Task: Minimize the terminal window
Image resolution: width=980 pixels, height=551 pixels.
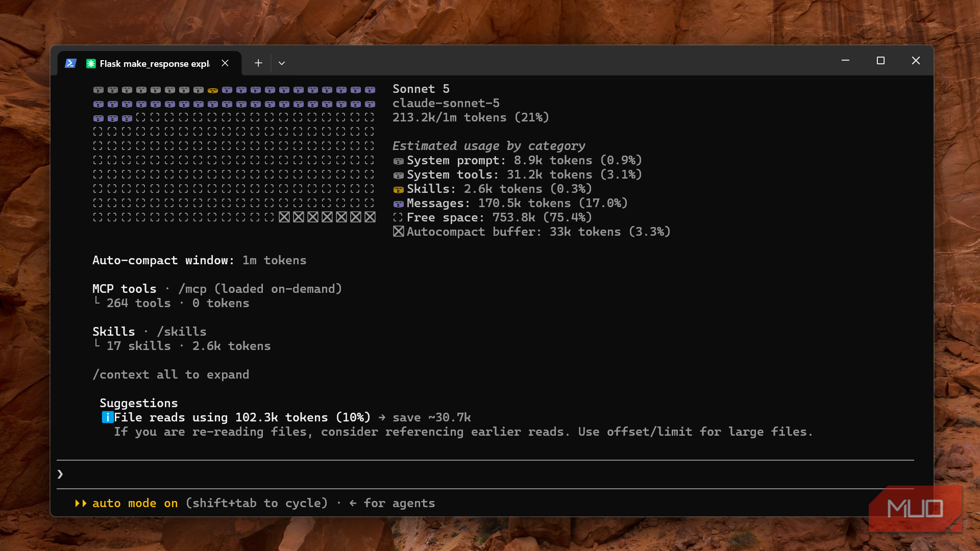Action: pos(845,61)
